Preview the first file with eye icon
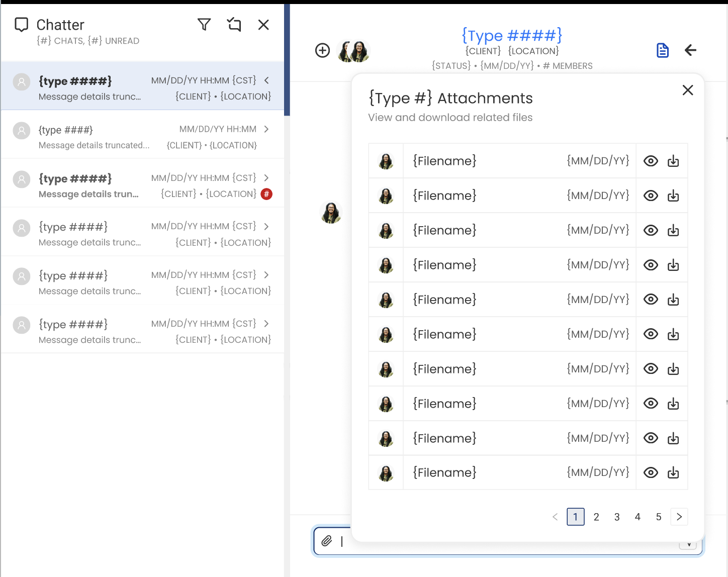 point(651,161)
